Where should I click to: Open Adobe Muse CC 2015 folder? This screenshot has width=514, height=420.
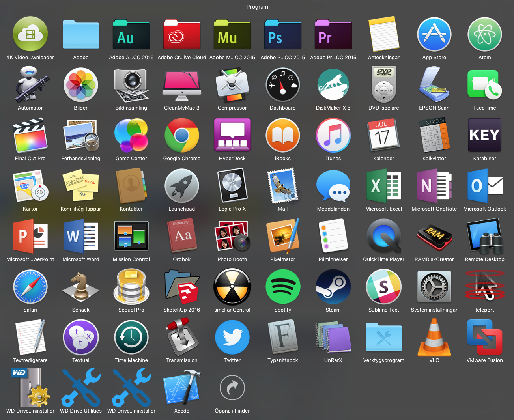coord(232,34)
